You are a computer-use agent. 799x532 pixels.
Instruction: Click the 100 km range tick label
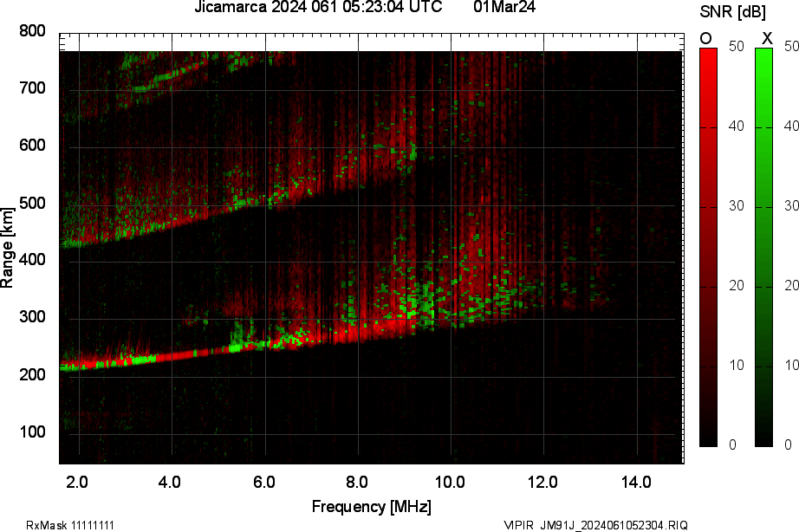coord(32,432)
